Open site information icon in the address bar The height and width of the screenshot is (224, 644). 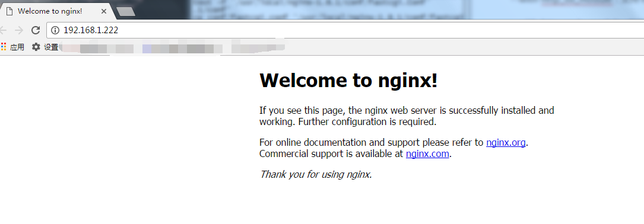[x=55, y=30]
